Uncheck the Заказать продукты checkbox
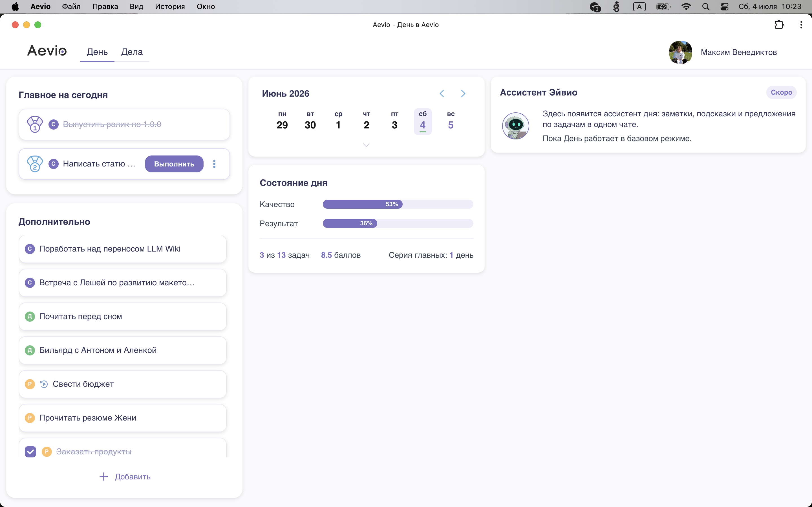This screenshot has height=507, width=812. tap(30, 451)
